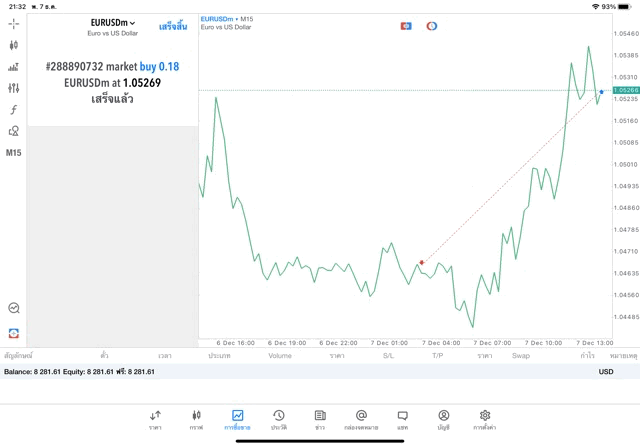The height and width of the screenshot is (447, 640).
Task: Click the green current price label 1.05266
Action: pyautogui.click(x=626, y=90)
